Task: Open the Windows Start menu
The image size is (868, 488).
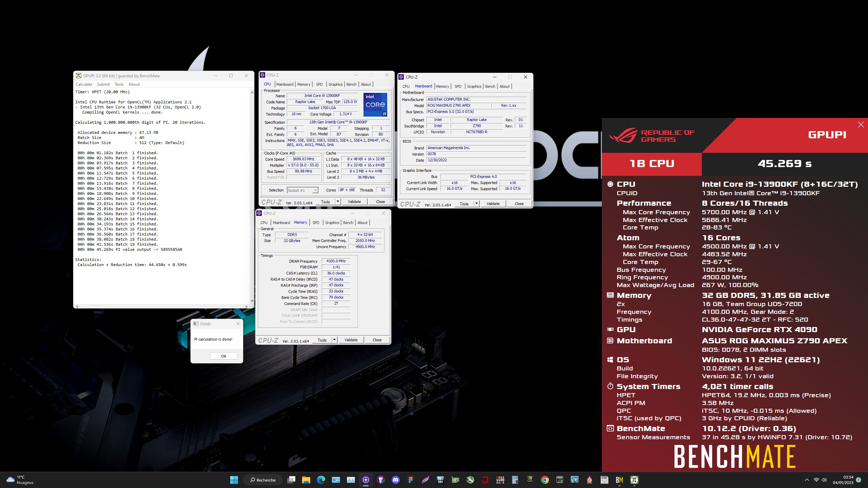Action: click(234, 480)
